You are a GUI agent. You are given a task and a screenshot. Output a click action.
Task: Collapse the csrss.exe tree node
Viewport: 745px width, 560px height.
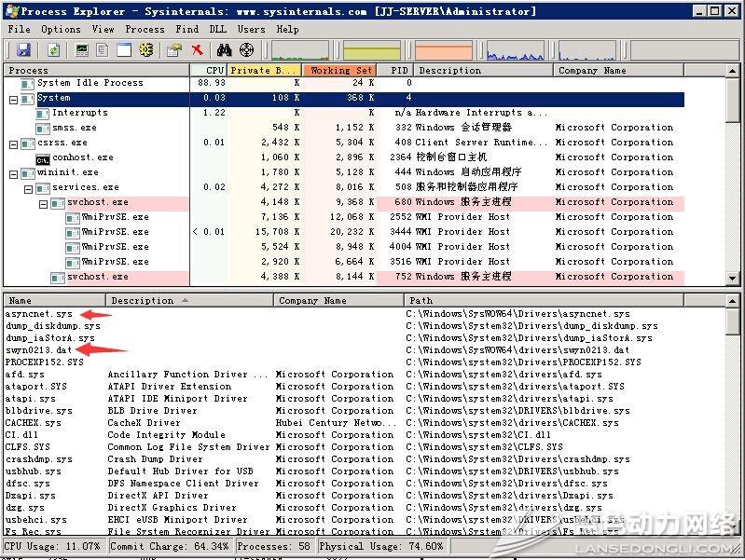click(x=13, y=143)
